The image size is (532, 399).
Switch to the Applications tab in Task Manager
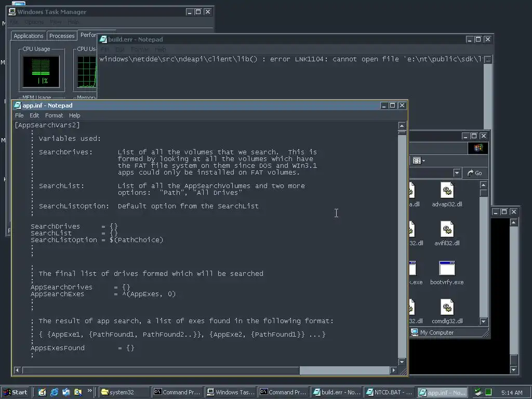pos(29,36)
